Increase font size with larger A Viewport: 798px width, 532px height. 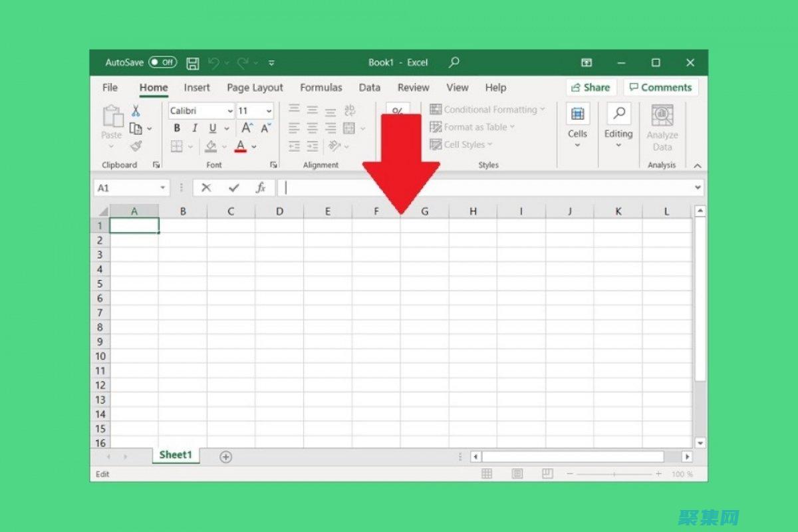(247, 128)
